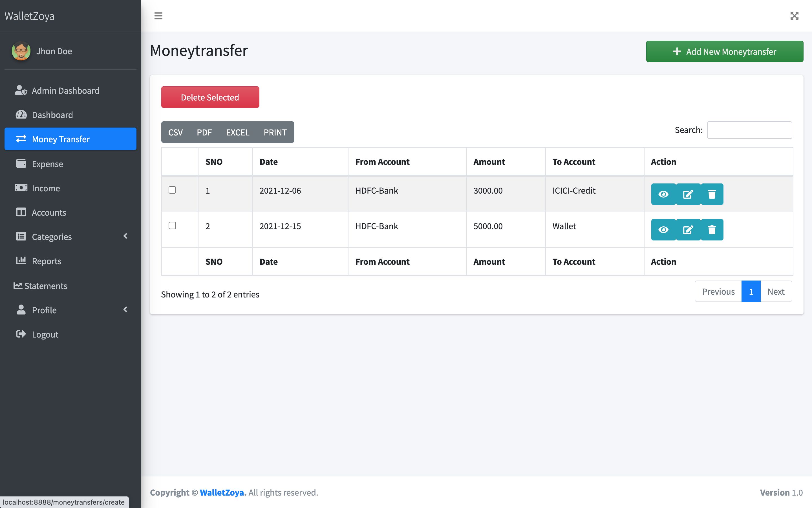This screenshot has height=508, width=812.
Task: Click the 2021-12-06 date cell
Action: coord(300,194)
